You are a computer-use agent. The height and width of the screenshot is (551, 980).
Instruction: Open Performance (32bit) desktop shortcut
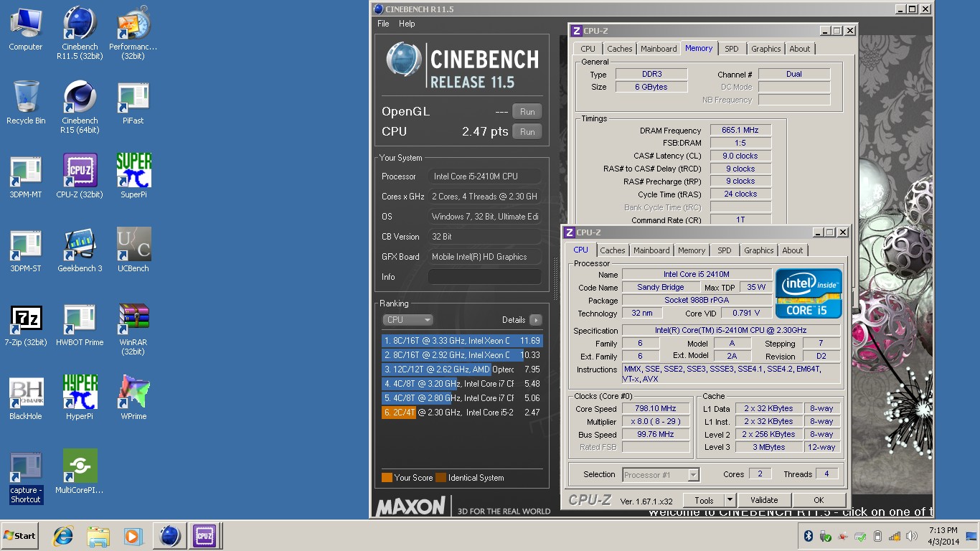(x=133, y=32)
